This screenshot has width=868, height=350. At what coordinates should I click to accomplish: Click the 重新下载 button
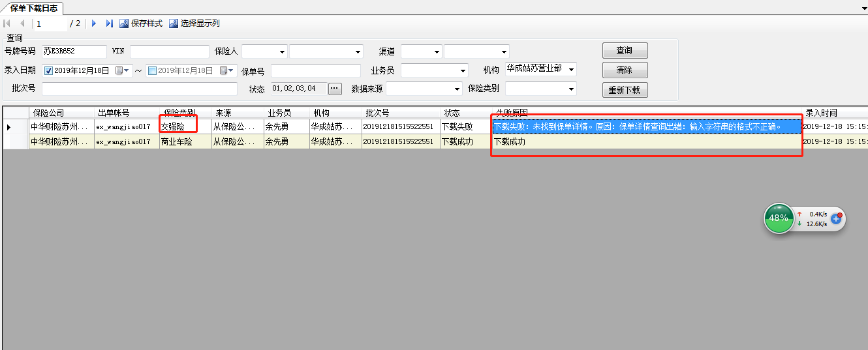click(x=625, y=90)
